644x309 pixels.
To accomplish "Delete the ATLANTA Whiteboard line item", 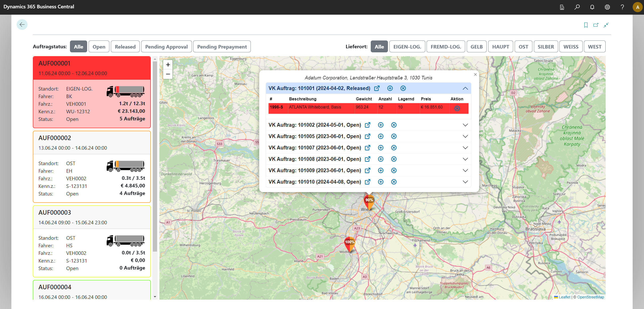I will click(457, 108).
